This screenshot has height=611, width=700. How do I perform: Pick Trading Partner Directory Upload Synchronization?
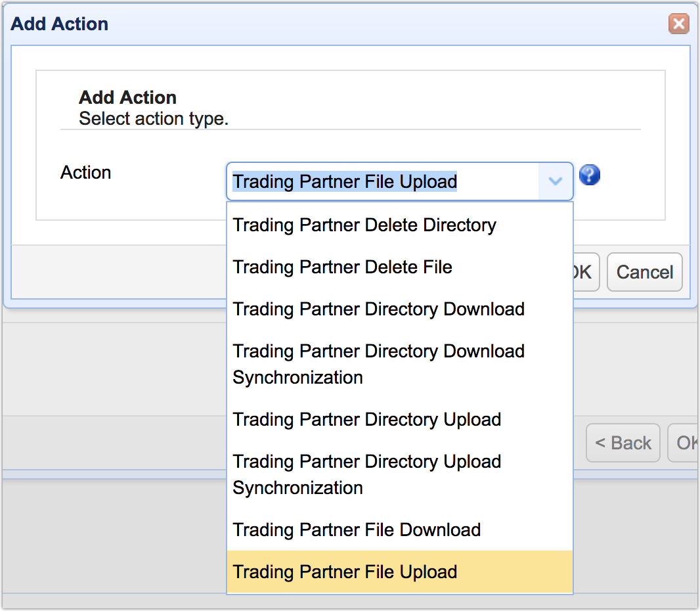[400, 474]
